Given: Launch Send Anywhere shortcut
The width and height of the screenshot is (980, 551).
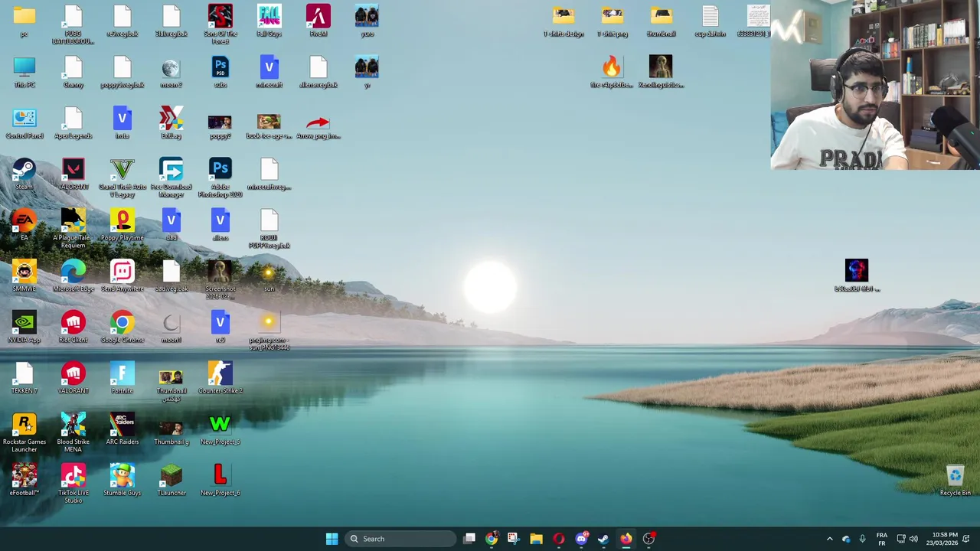Looking at the screenshot, I should tap(122, 276).
